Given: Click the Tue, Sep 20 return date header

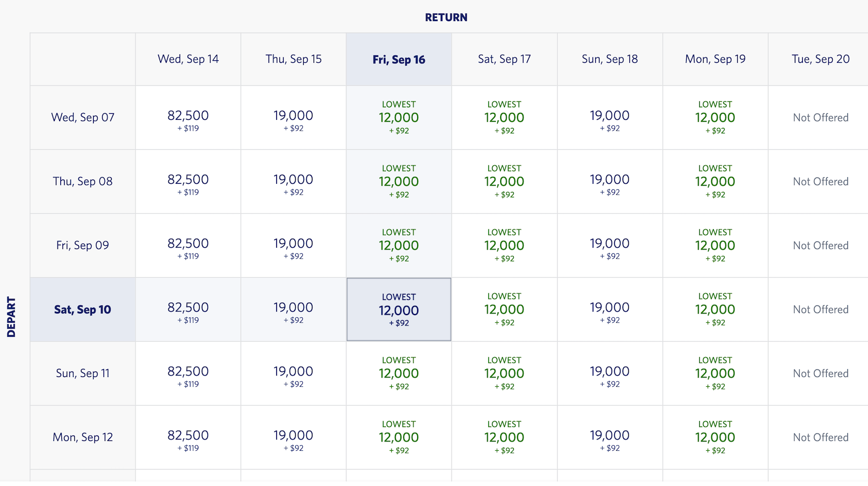Looking at the screenshot, I should tap(820, 59).
